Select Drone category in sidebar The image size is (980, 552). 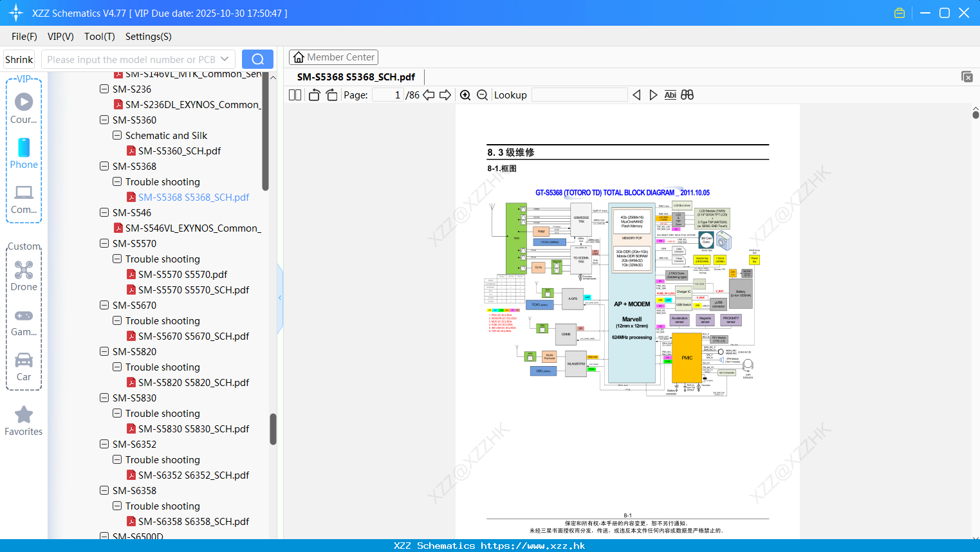[x=24, y=275]
